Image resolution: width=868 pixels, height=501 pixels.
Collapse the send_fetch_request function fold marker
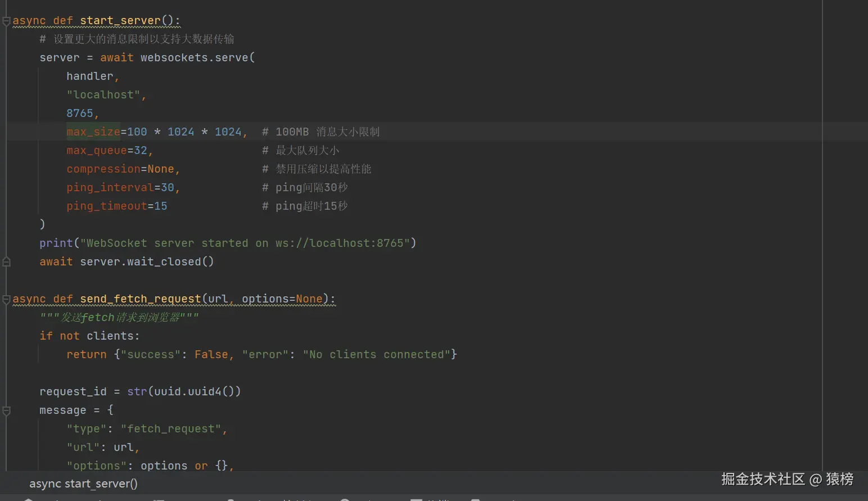(6, 299)
